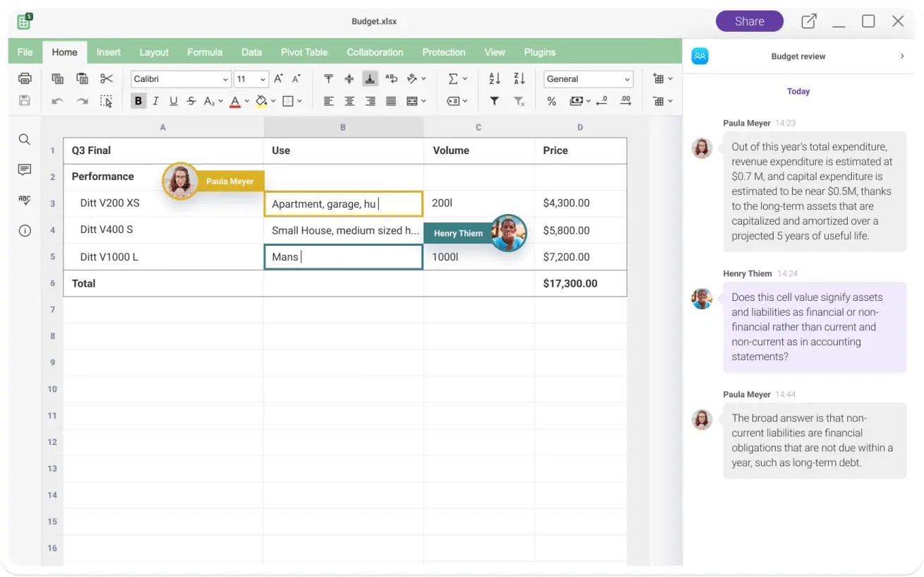This screenshot has height=577, width=924.
Task: Open the Calibri font family dropdown
Action: [x=180, y=78]
